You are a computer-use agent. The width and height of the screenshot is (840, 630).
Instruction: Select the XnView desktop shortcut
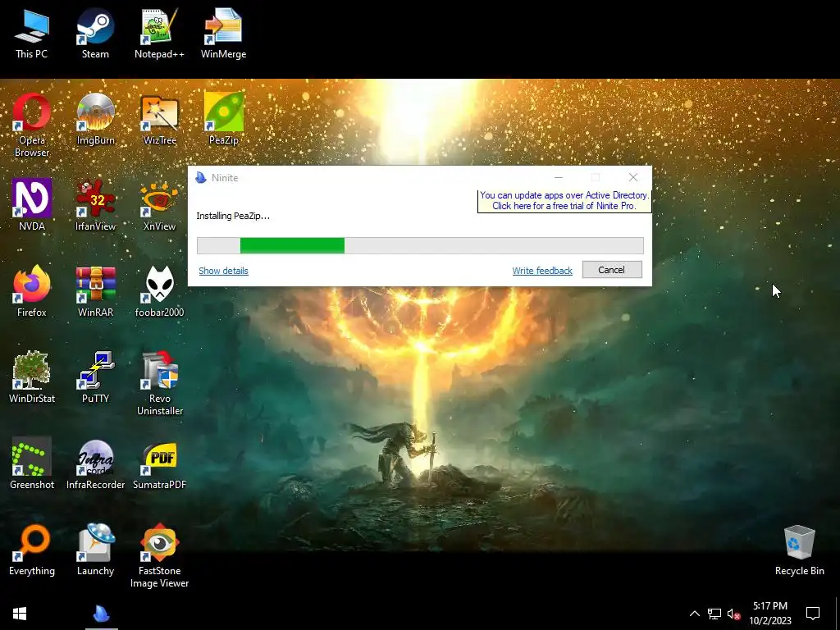(x=159, y=205)
